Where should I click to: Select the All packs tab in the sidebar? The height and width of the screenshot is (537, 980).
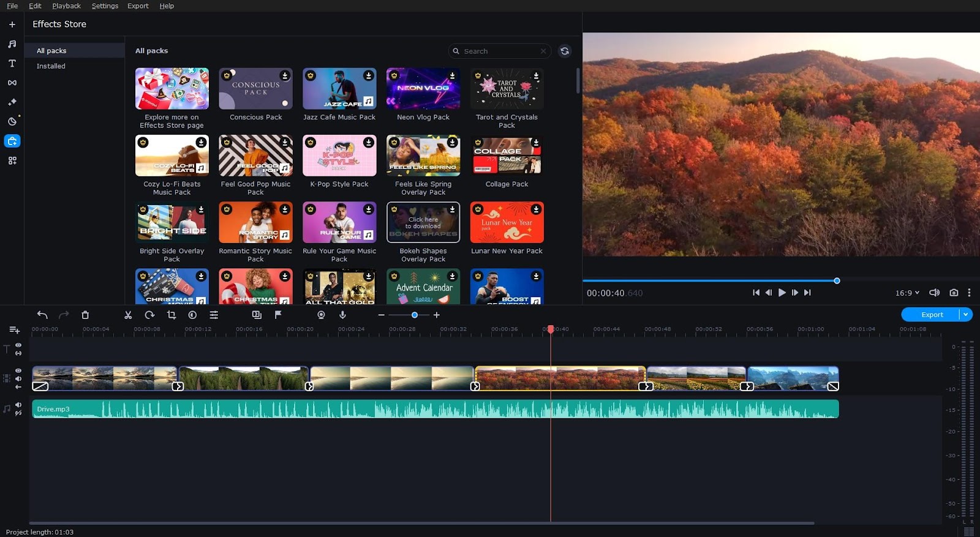[x=75, y=51]
